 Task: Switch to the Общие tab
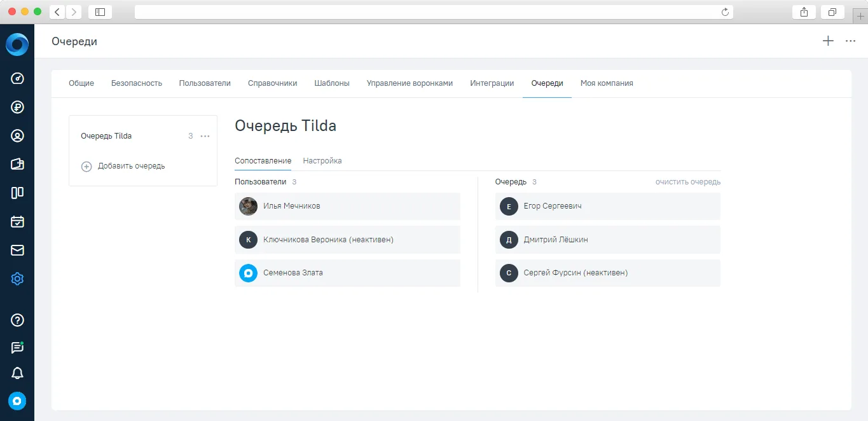tap(81, 83)
